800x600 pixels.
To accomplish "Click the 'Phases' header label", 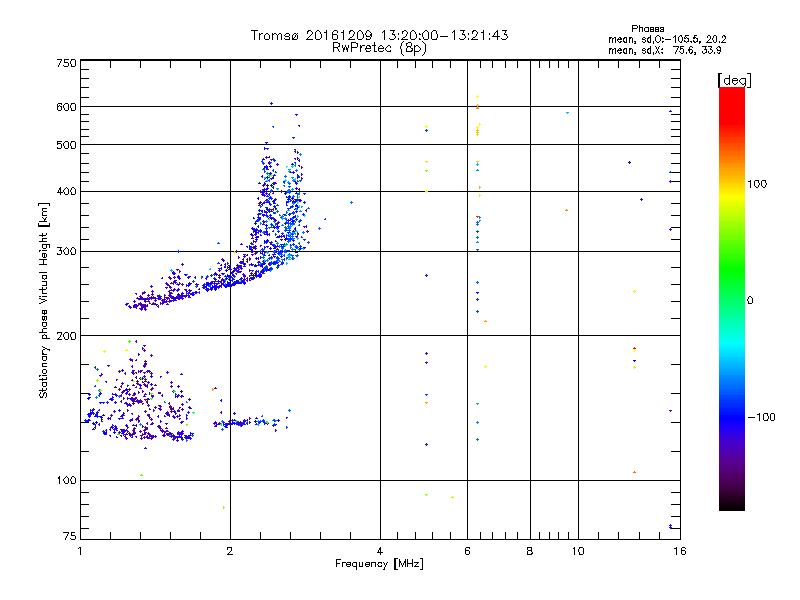I will click(x=647, y=29).
